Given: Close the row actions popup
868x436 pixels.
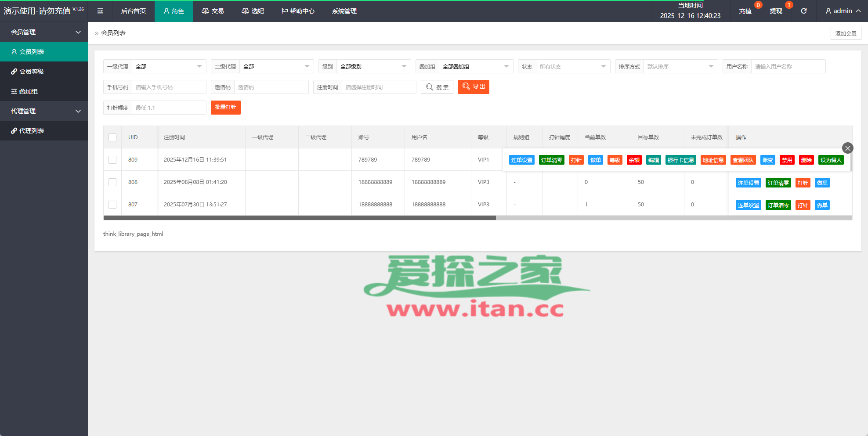Looking at the screenshot, I should point(847,148).
